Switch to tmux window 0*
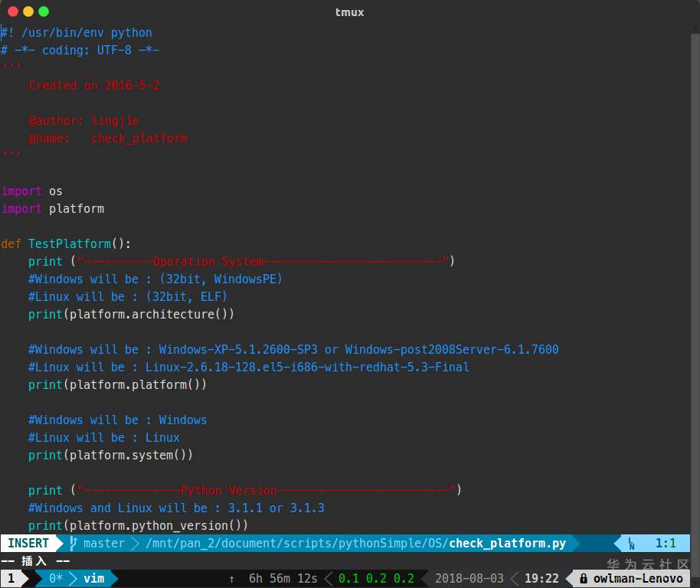The image size is (700, 588). click(x=56, y=579)
